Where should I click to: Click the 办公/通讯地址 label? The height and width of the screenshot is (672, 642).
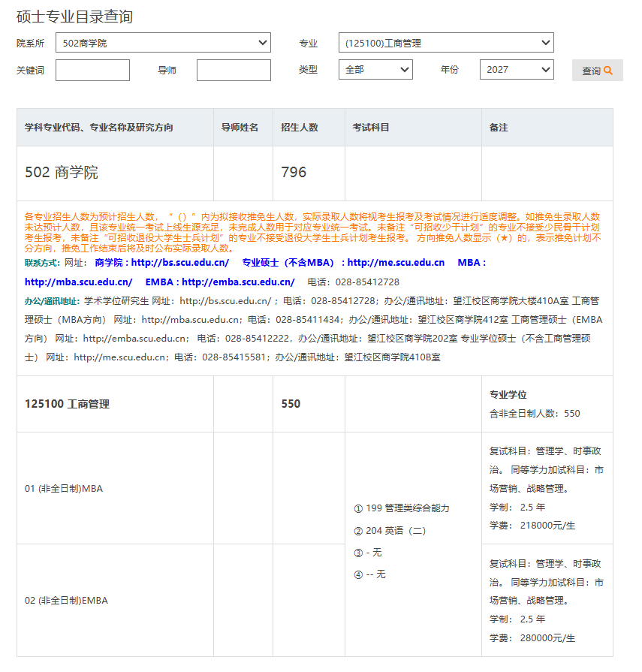(x=52, y=301)
